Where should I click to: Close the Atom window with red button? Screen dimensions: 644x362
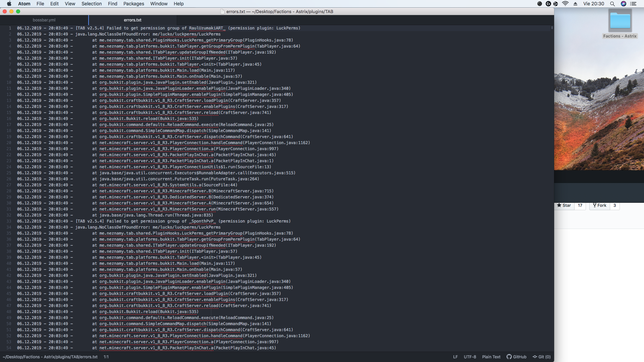pos(5,11)
